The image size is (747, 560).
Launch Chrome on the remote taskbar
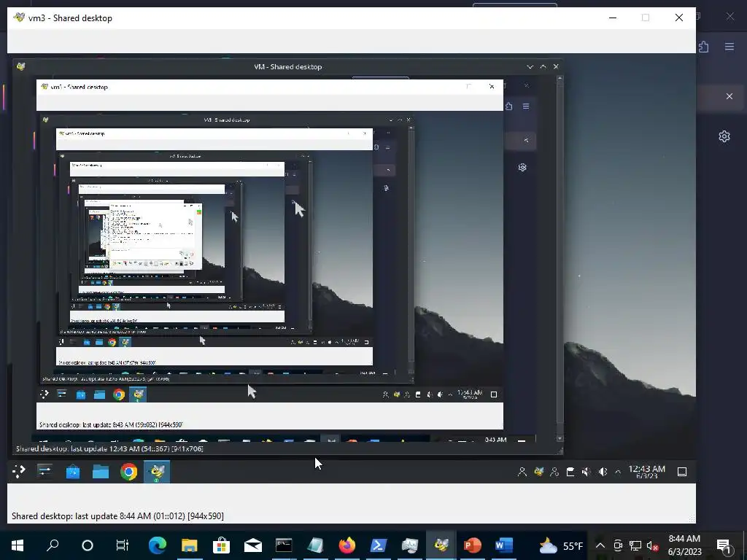pyautogui.click(x=128, y=472)
